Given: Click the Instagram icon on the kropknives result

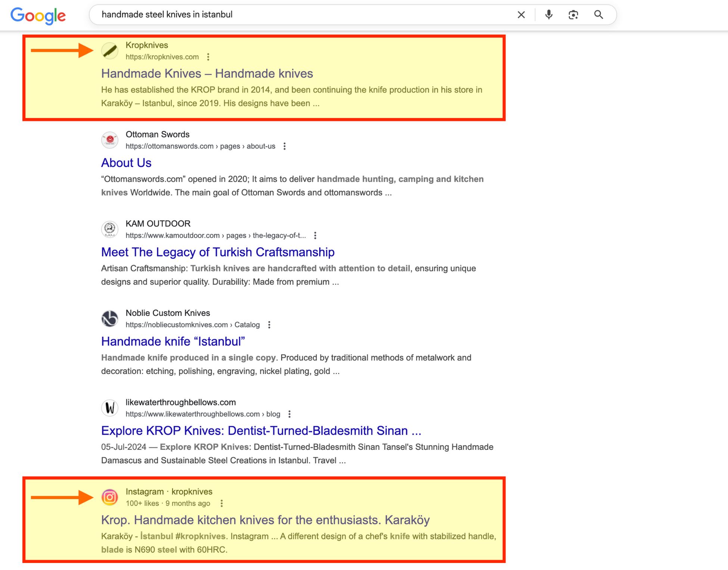Looking at the screenshot, I should point(109,497).
